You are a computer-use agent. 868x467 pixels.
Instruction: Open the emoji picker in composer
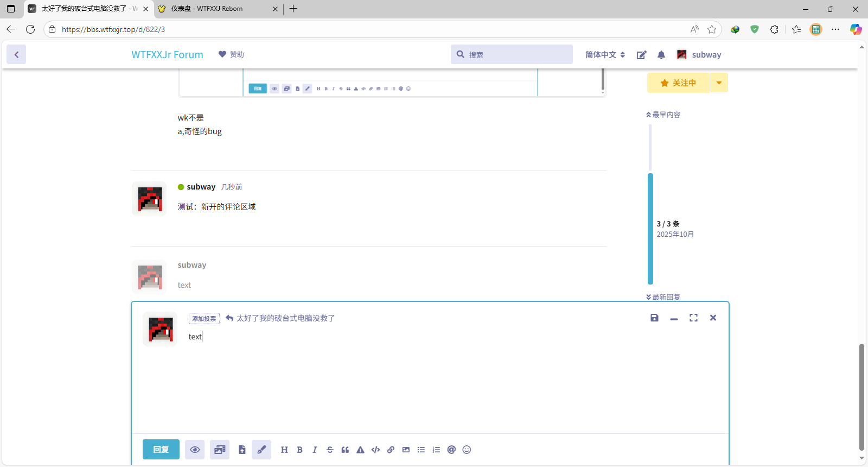[467, 450]
